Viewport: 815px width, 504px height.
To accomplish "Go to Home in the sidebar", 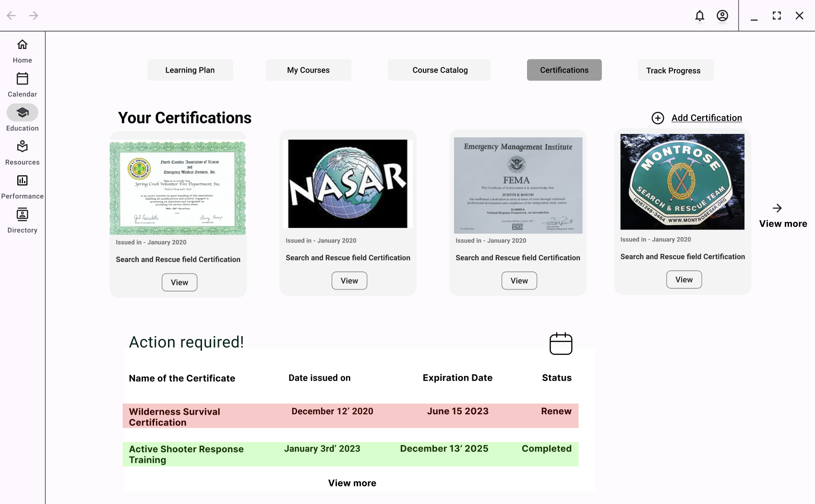I will click(22, 45).
